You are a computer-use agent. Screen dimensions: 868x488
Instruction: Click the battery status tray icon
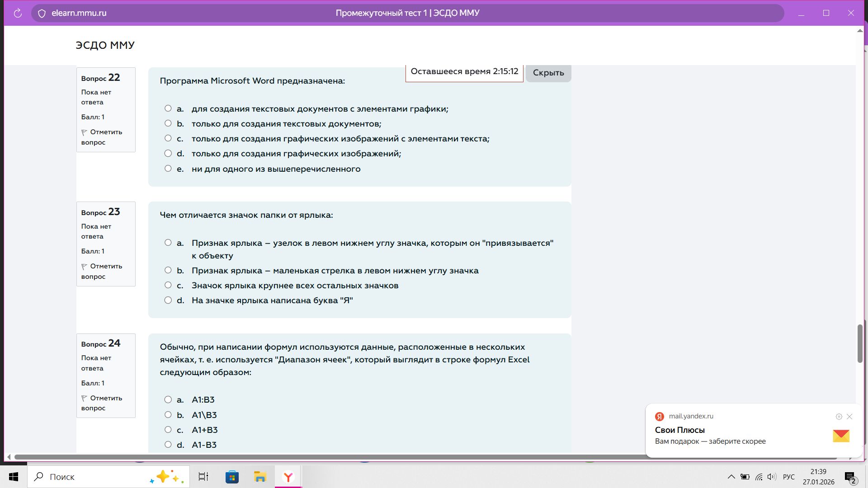[x=745, y=477]
